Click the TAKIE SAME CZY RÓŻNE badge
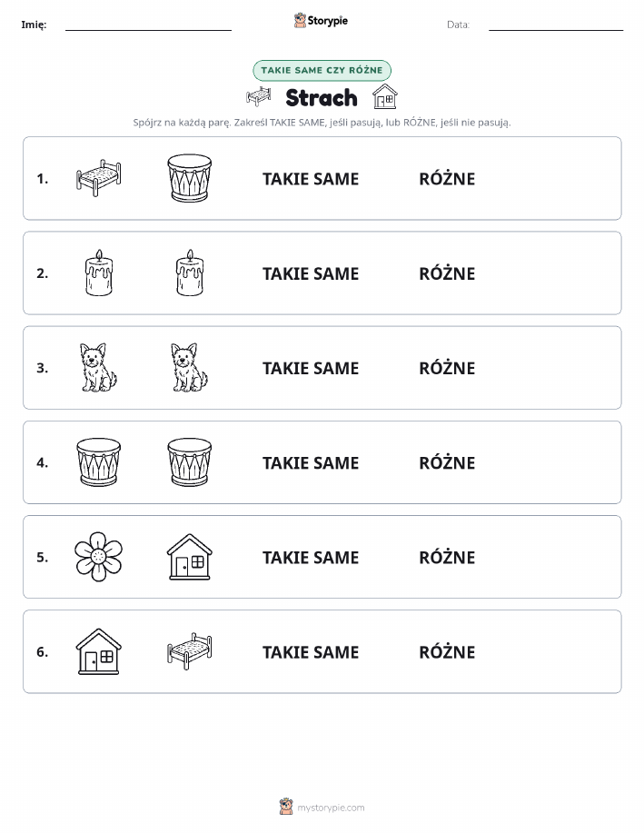The image size is (644, 833). point(322,70)
